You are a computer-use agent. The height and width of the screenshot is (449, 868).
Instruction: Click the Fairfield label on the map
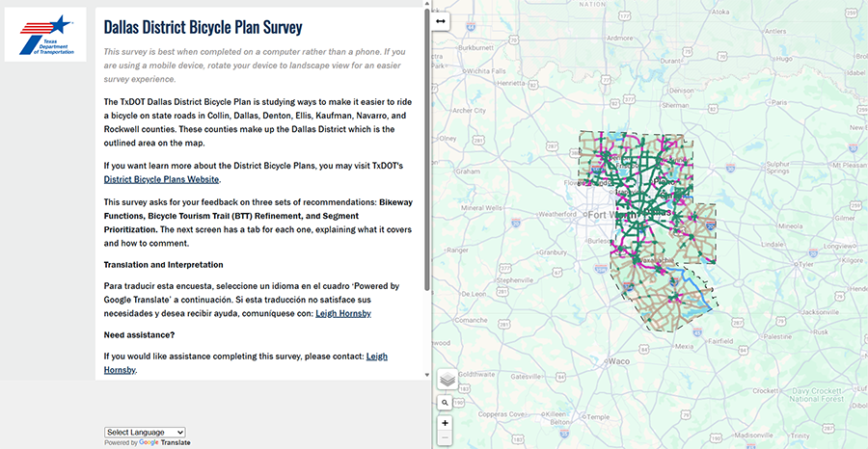tap(720, 341)
